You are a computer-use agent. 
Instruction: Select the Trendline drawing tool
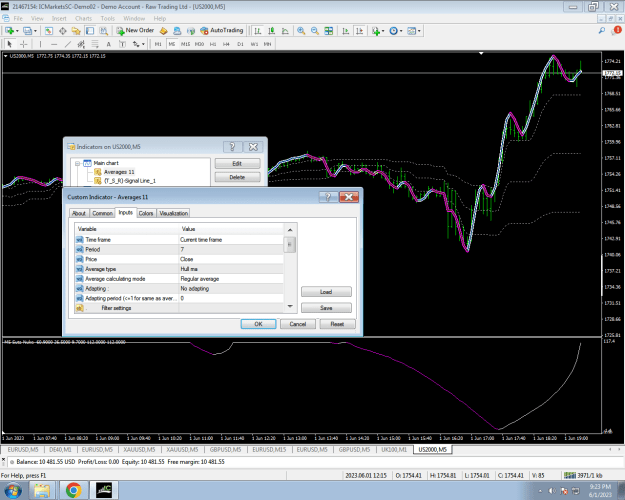click(68, 44)
